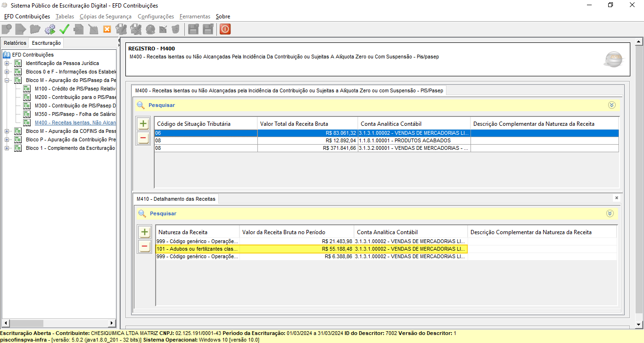Click the gears with play arrow icon
Image resolution: width=644 pixels, height=343 pixels.
click(x=50, y=29)
